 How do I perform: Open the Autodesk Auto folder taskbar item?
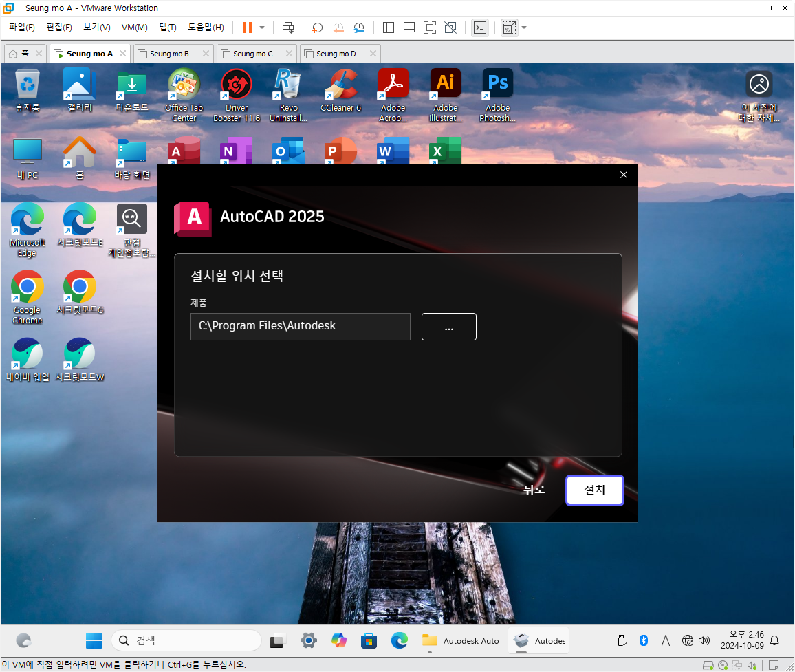click(460, 640)
